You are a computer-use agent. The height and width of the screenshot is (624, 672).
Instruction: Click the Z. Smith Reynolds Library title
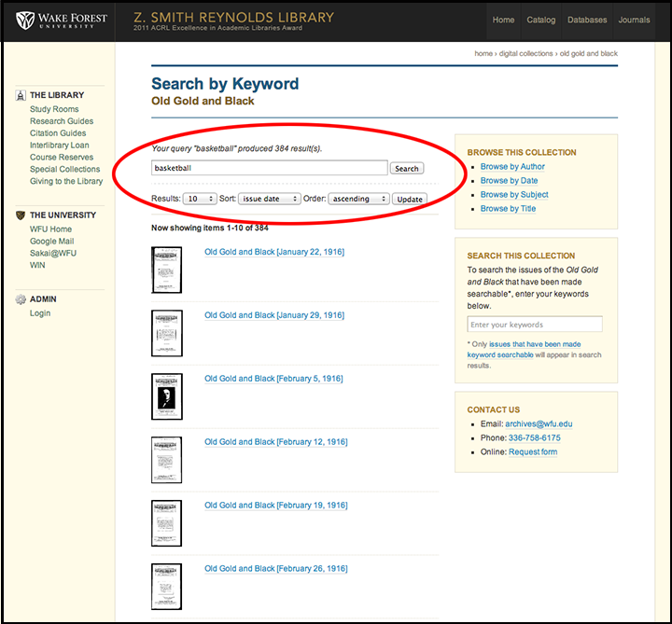(234, 18)
